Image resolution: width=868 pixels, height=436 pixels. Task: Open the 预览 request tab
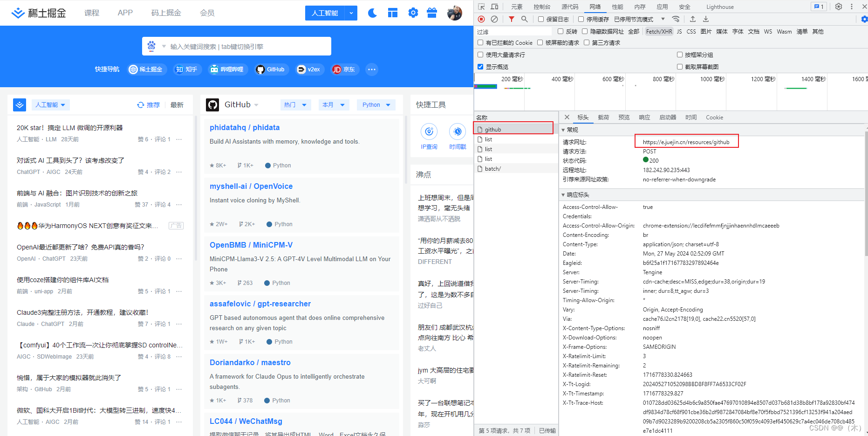point(624,118)
